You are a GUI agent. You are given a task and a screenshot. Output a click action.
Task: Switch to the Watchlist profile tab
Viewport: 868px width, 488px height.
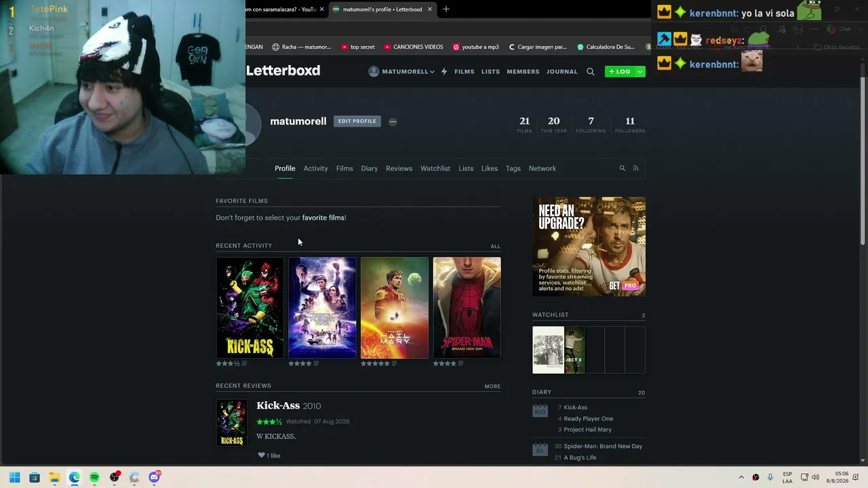(435, 168)
